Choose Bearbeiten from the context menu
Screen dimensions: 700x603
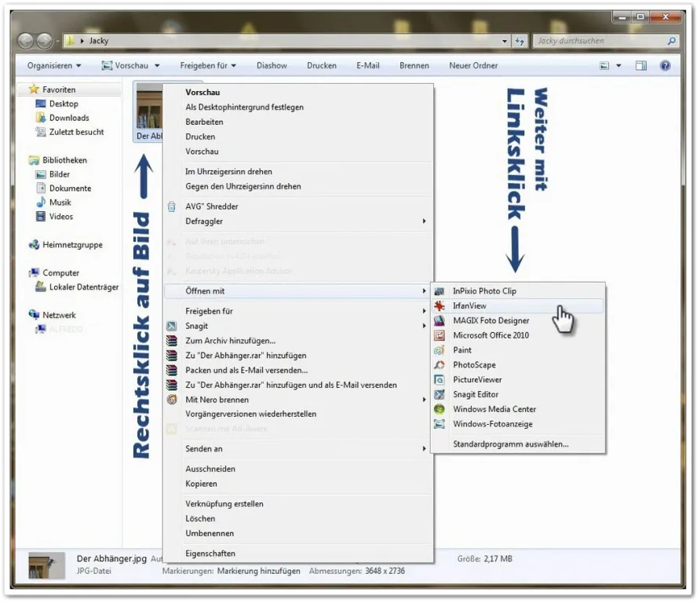pos(298,122)
